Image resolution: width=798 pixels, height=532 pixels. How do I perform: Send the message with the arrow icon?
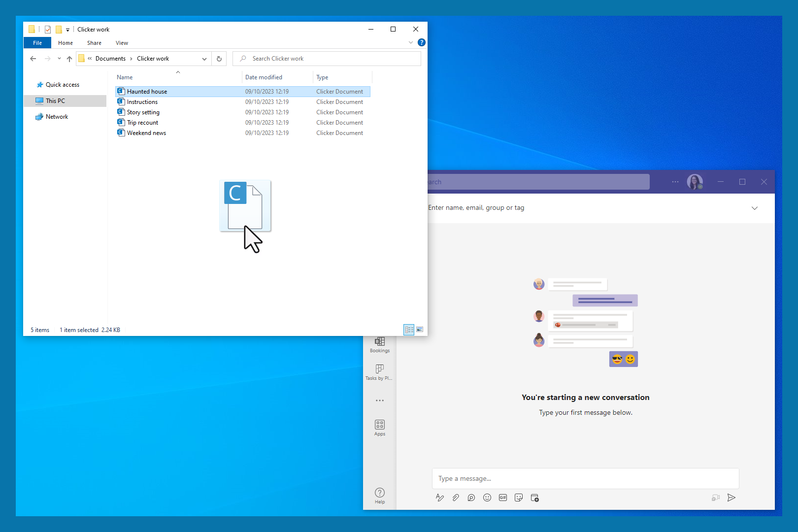pyautogui.click(x=731, y=498)
